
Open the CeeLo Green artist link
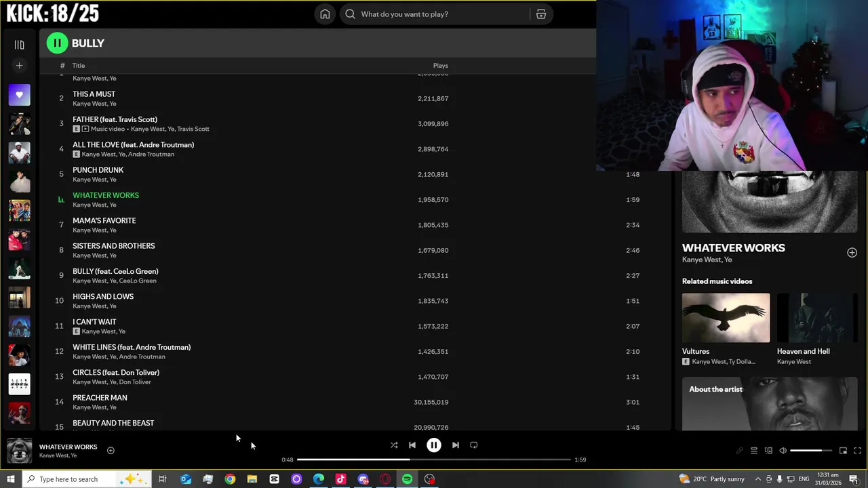pos(138,281)
